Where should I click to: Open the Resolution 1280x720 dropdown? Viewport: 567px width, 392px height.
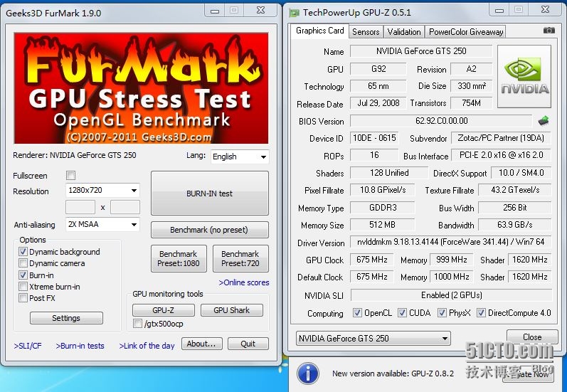[102, 190]
